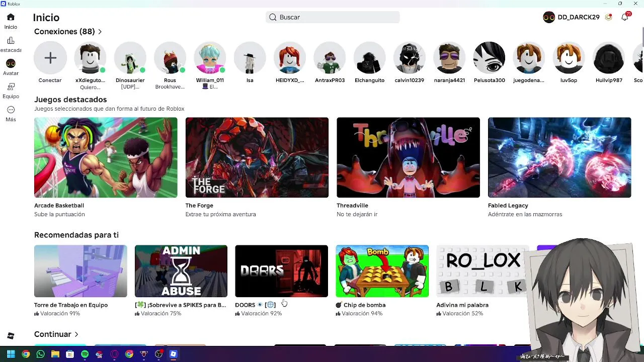Open juegodena friend avatar
This screenshot has width=644, height=362.
point(529,58)
